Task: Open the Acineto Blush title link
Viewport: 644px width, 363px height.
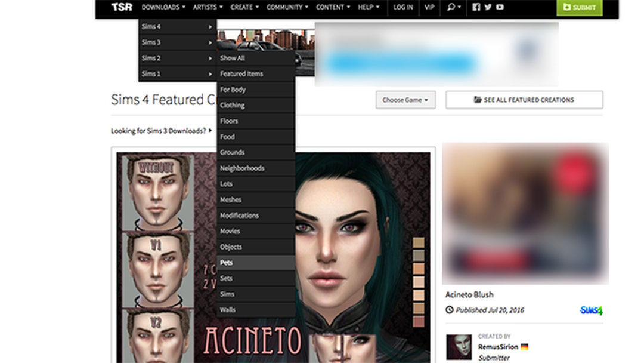Action: pyautogui.click(x=469, y=294)
